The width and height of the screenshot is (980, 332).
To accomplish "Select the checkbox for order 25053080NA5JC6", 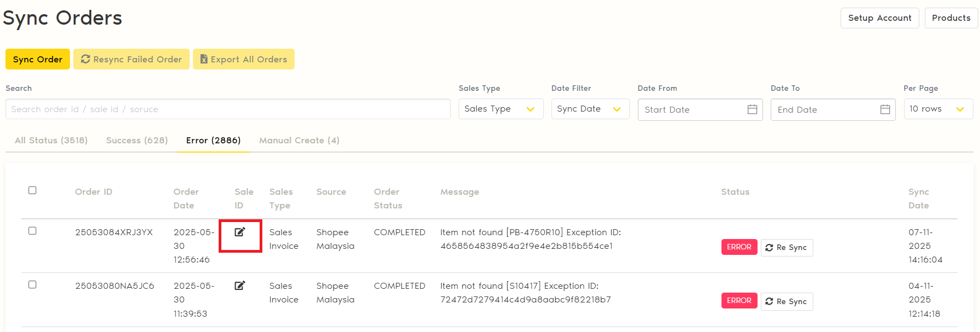I will click(32, 284).
